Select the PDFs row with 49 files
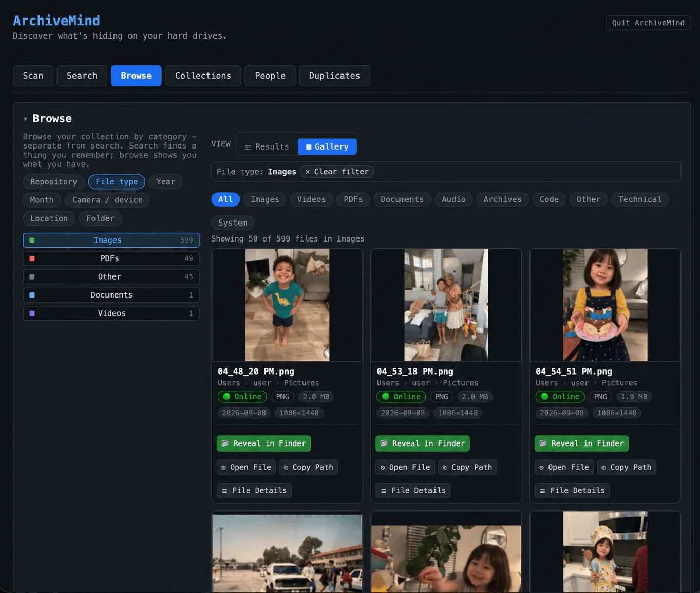 click(111, 258)
